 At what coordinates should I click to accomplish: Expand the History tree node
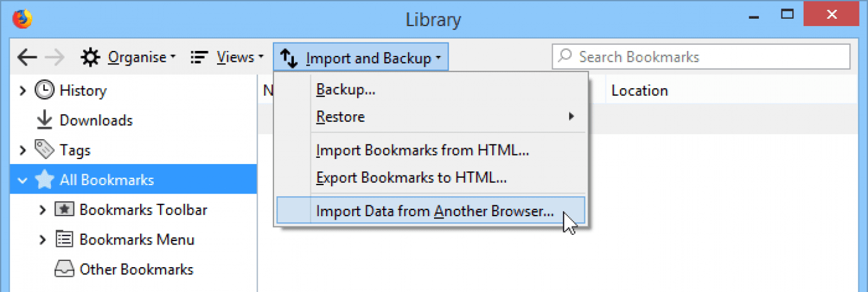click(23, 90)
